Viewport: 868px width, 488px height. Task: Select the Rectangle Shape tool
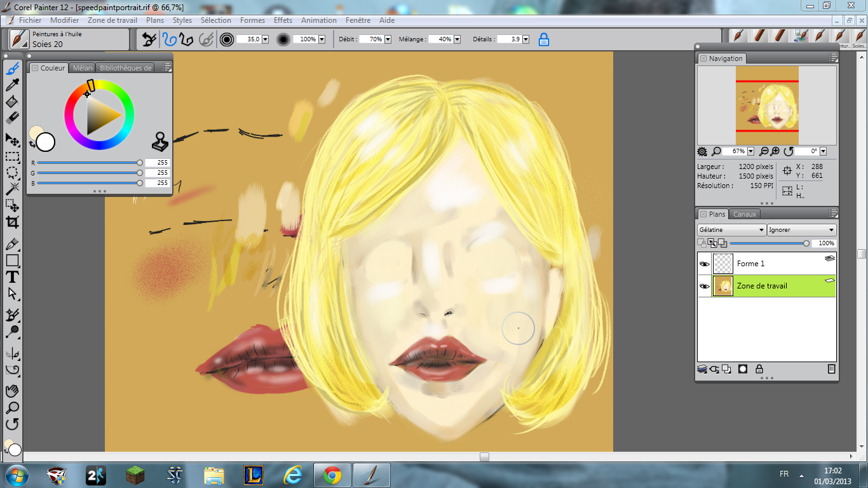pos(12,261)
